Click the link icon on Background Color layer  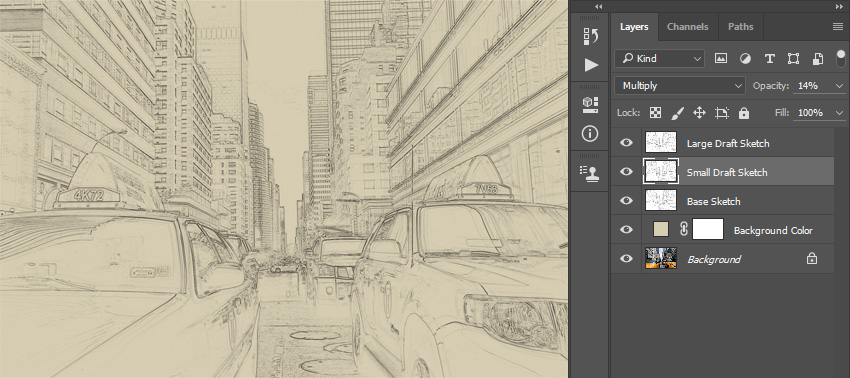coord(684,230)
